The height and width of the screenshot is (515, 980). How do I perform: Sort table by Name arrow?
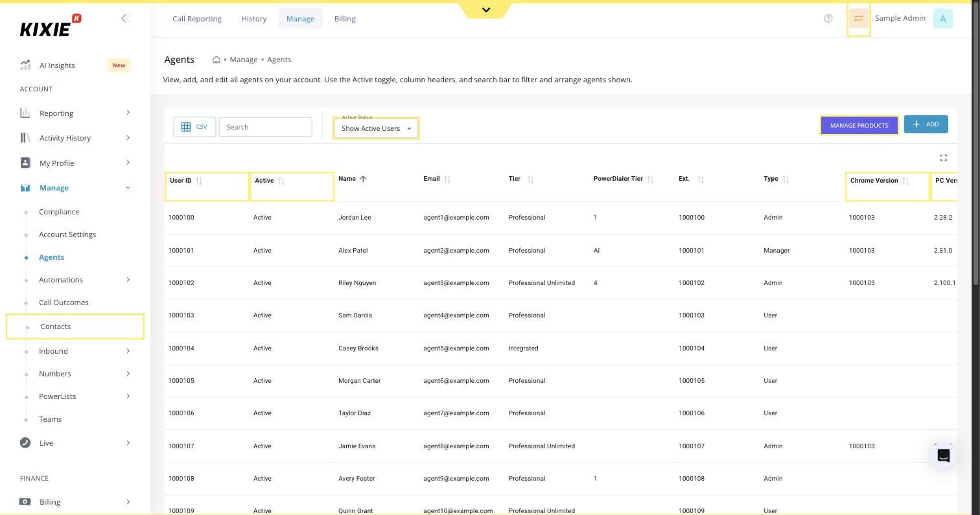(x=363, y=179)
